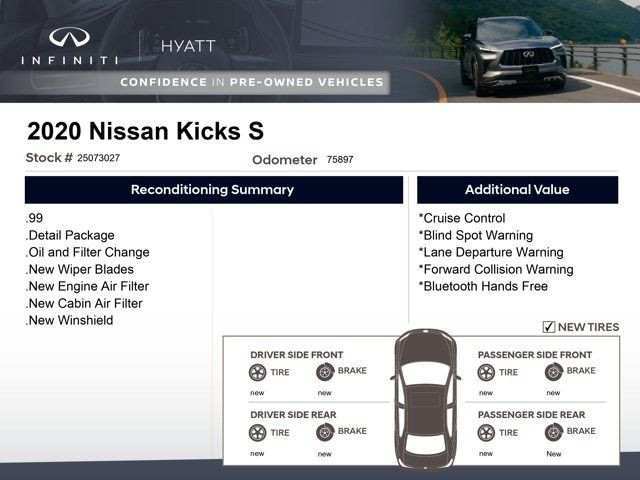Click the Stock # label

[49, 158]
